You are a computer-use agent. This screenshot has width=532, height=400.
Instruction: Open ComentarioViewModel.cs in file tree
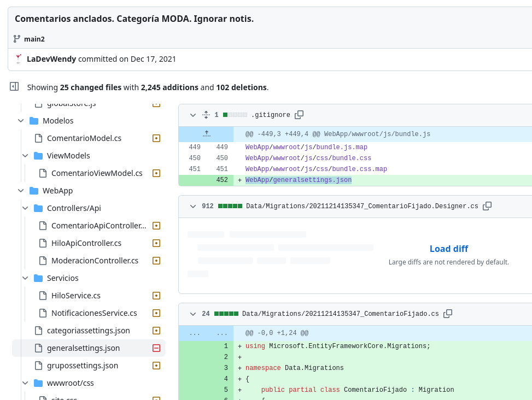click(x=97, y=173)
